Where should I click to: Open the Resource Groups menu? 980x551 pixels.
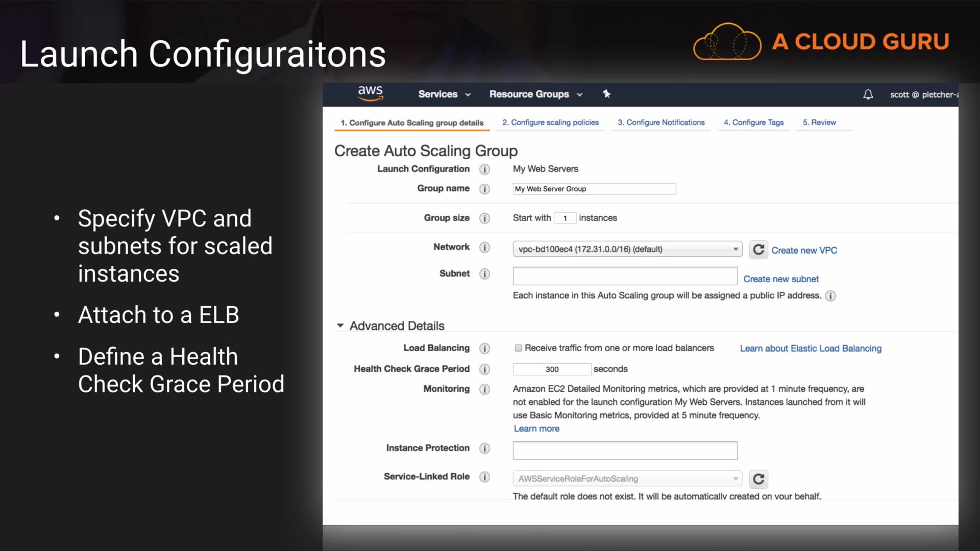click(x=535, y=94)
